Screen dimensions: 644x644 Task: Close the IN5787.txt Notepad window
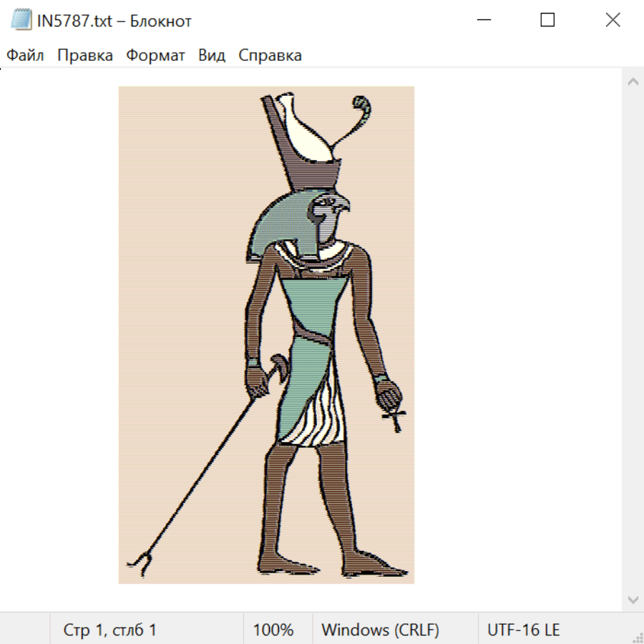coord(613,20)
